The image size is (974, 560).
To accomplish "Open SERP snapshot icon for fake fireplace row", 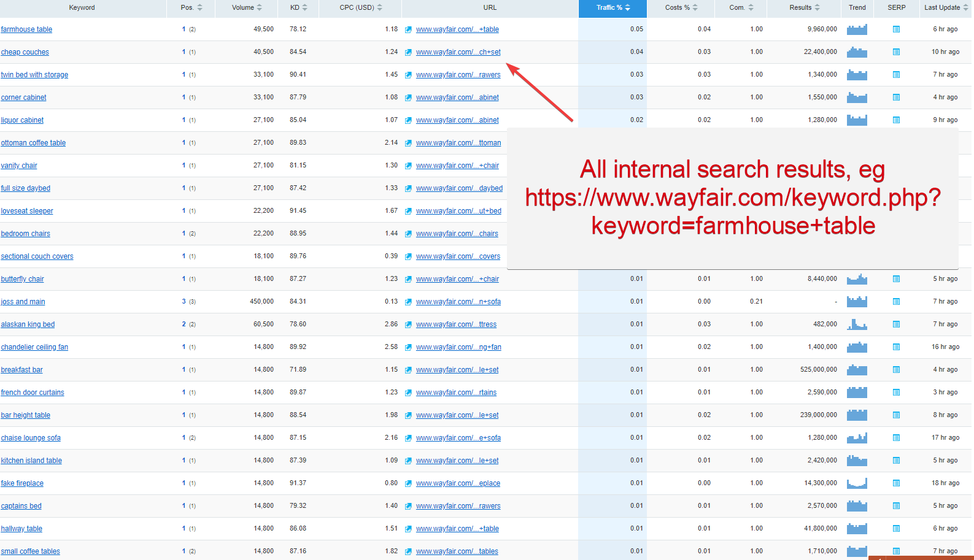I will [896, 483].
